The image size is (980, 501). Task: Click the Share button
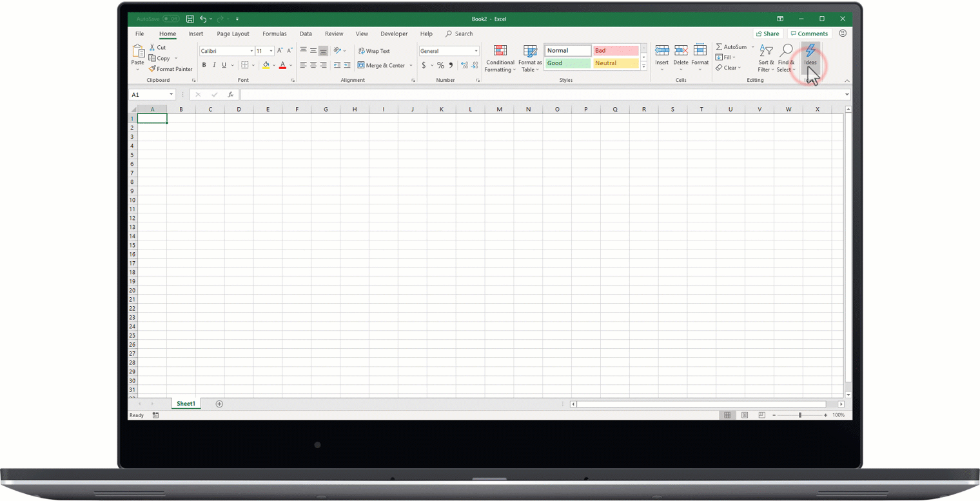(x=767, y=34)
